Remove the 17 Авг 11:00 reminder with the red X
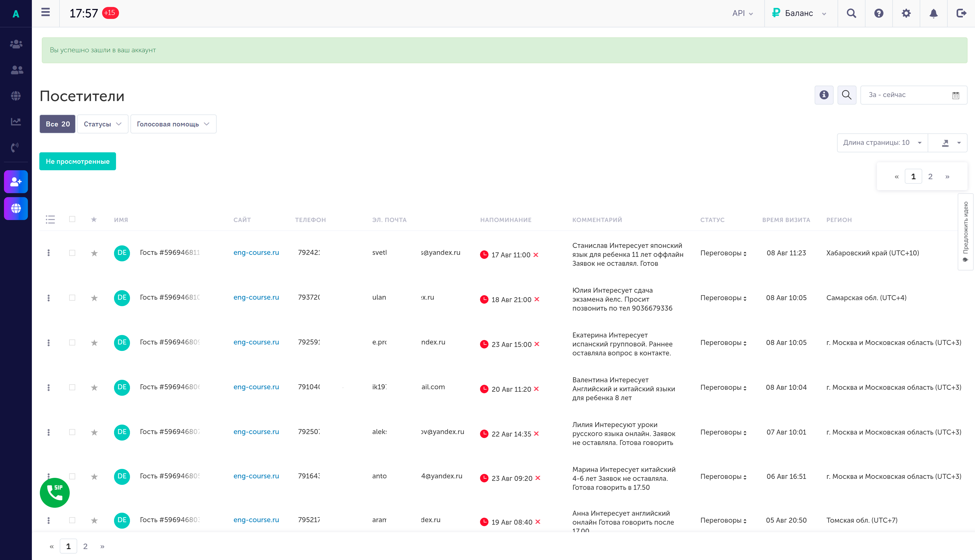This screenshot has width=975, height=560. point(536,255)
